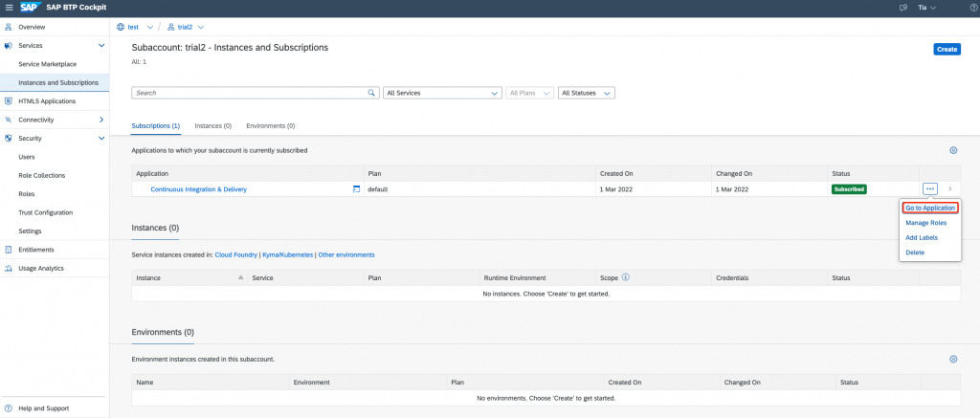Choose Delete from the menu
The width and height of the screenshot is (980, 418).
(915, 253)
